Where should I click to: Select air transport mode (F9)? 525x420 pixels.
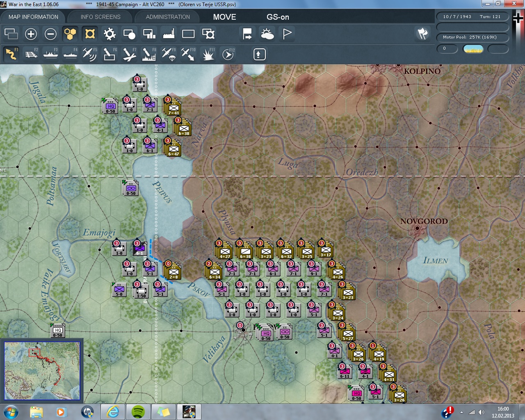(x=169, y=54)
